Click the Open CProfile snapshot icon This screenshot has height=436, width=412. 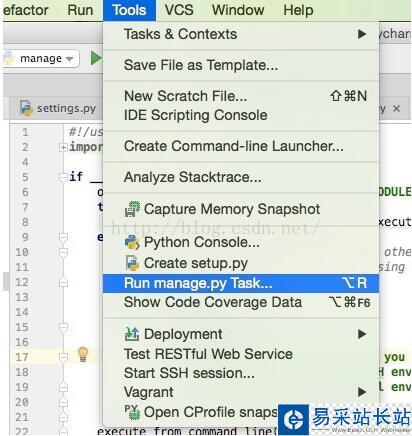[132, 412]
